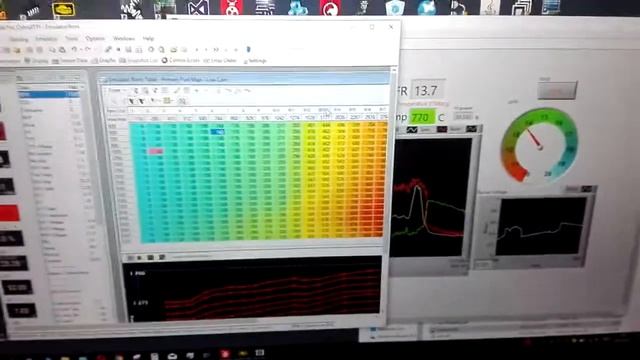
Task: Open the Emulator menu
Action: tap(46, 39)
